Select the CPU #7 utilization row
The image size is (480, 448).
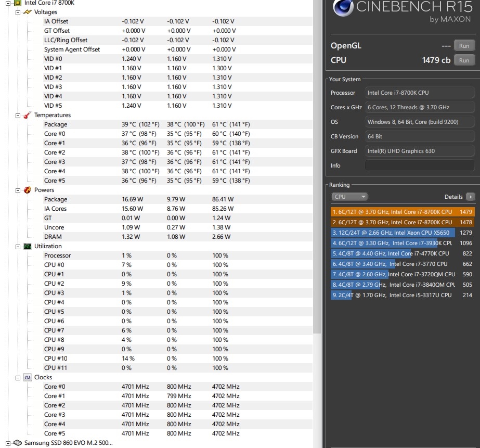click(x=177, y=330)
